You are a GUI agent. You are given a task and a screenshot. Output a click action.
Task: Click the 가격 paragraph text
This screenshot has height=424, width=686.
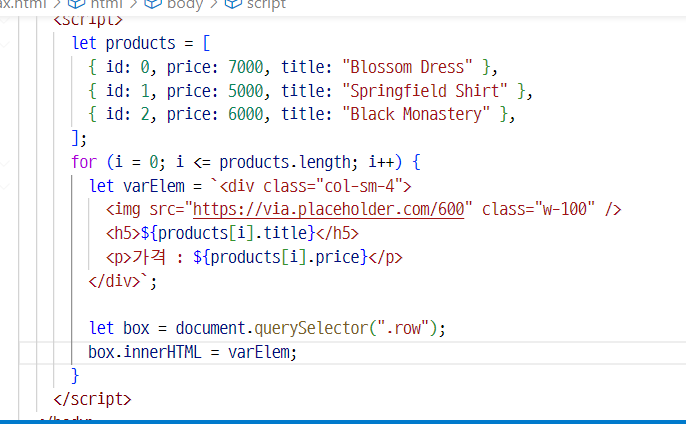click(137, 257)
